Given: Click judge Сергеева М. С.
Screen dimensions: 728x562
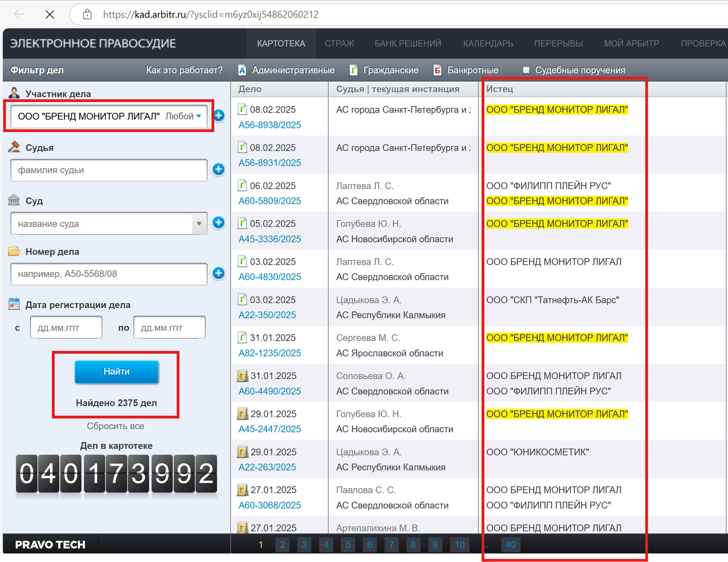Looking at the screenshot, I should 368,338.
